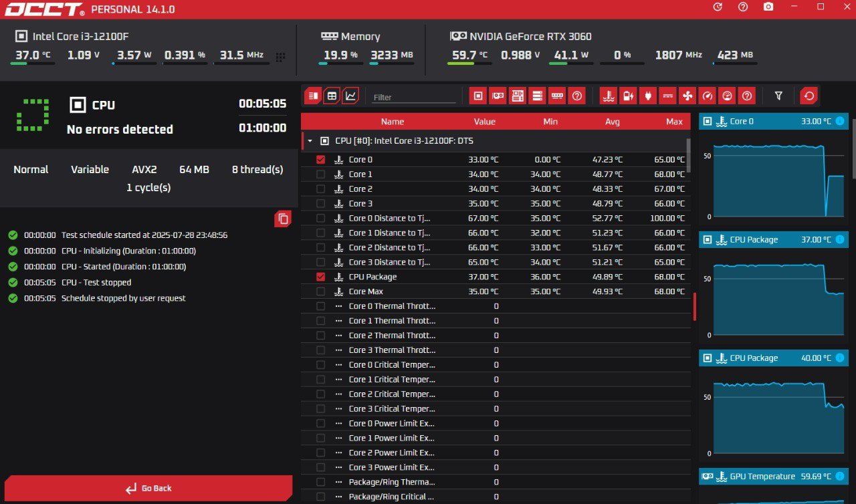Toggle power plug sensor type filter
The image size is (856, 504).
pos(648,96)
